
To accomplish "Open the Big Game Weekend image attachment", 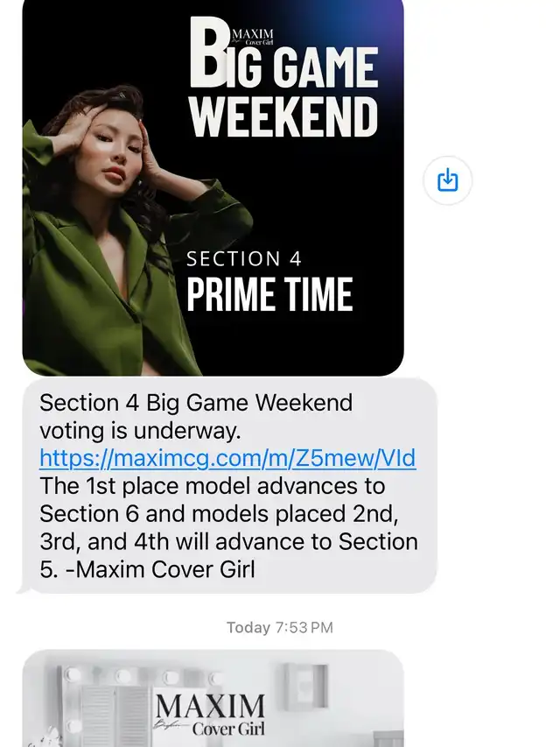I will [x=213, y=187].
